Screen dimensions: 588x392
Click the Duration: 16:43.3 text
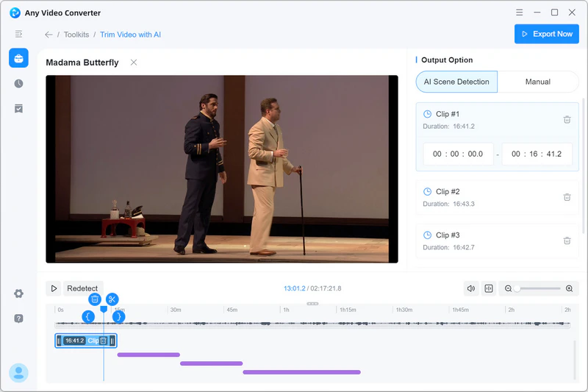click(x=448, y=204)
